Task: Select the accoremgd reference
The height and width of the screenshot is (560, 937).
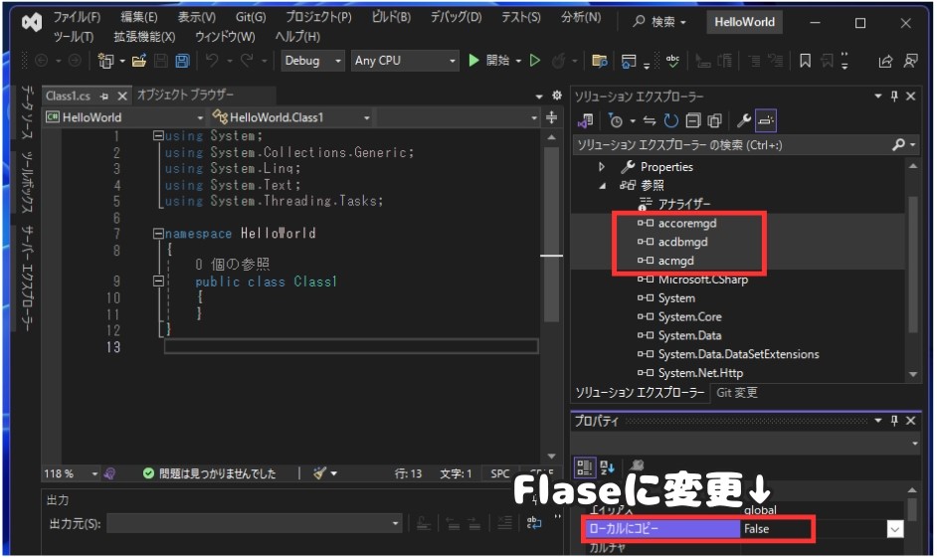Action: pyautogui.click(x=687, y=224)
